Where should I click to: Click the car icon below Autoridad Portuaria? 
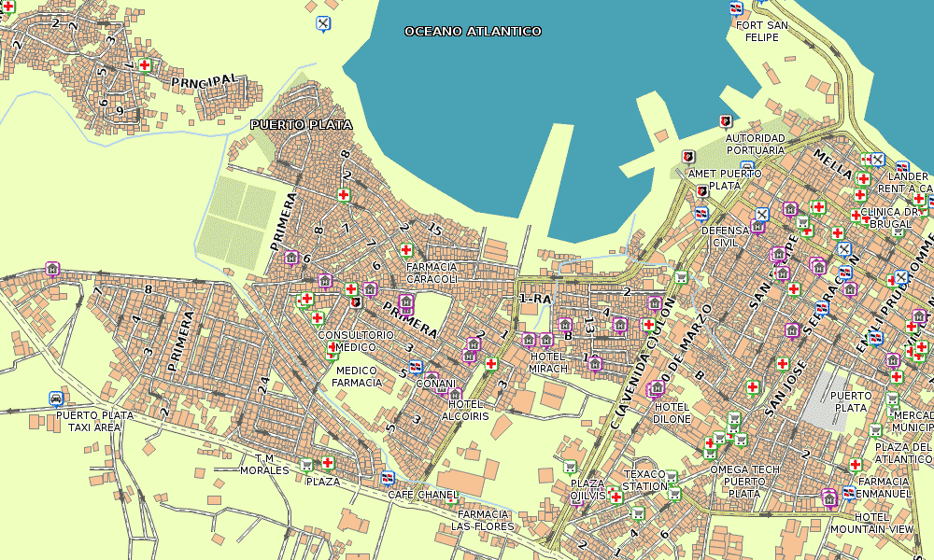click(x=747, y=165)
